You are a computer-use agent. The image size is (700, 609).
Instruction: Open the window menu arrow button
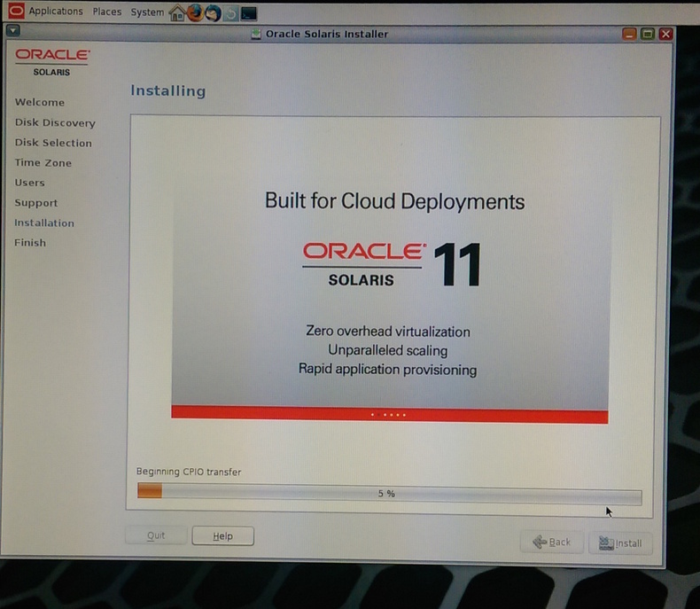tap(13, 30)
